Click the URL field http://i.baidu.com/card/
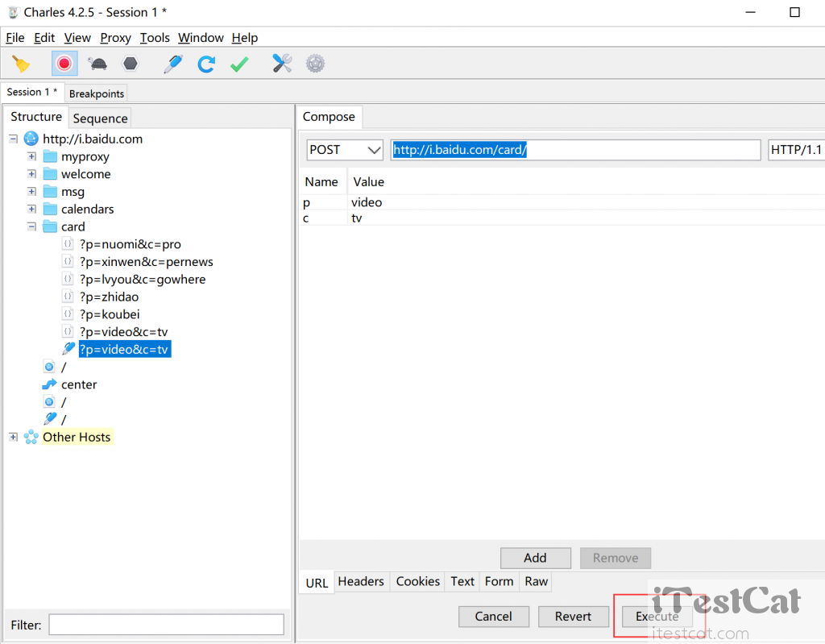This screenshot has height=644, width=825. (x=575, y=150)
